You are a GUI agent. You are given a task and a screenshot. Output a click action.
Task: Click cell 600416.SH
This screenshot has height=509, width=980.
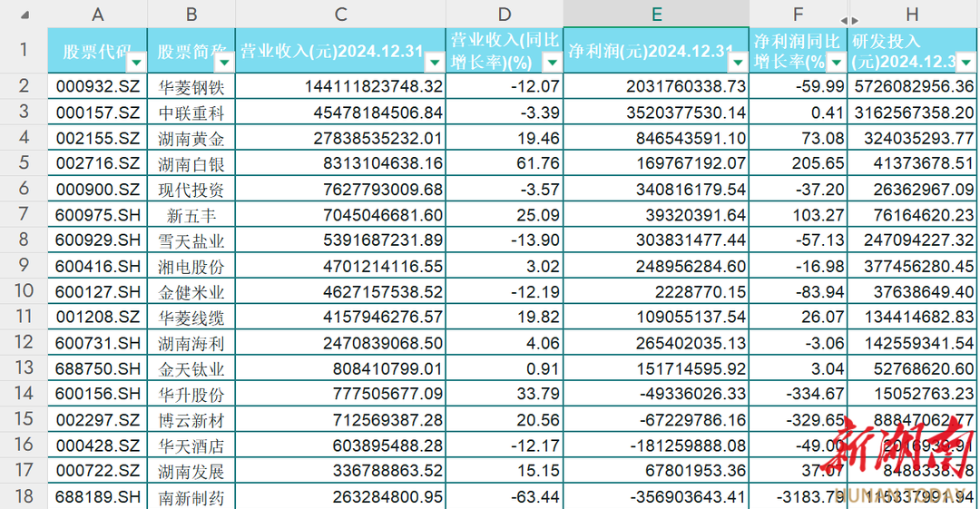point(97,266)
